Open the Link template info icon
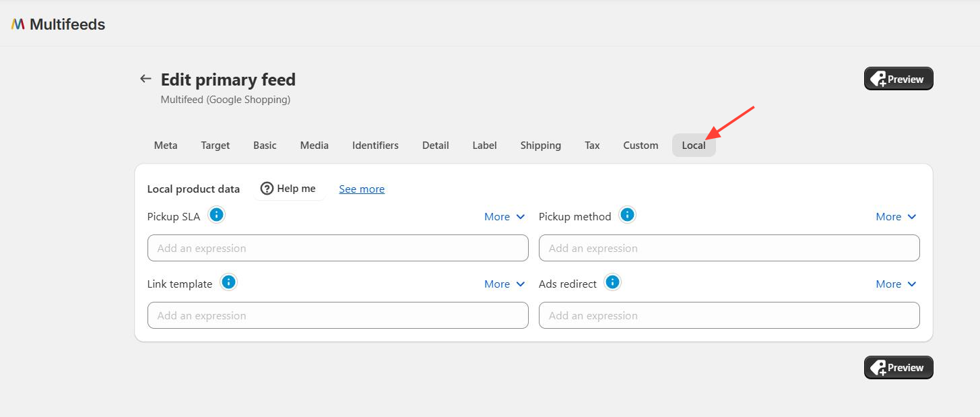980x417 pixels. [228, 282]
